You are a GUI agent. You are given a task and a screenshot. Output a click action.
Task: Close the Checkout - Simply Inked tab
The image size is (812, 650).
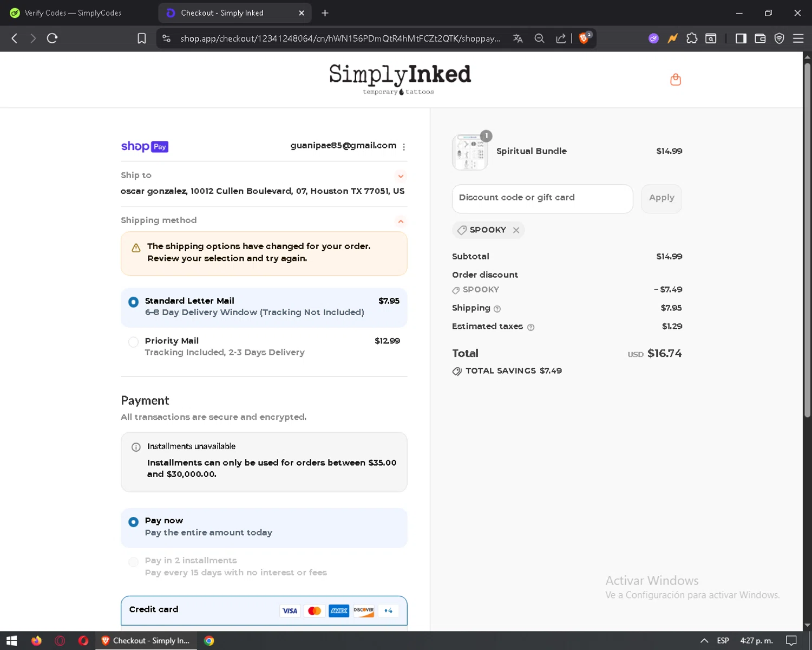302,13
